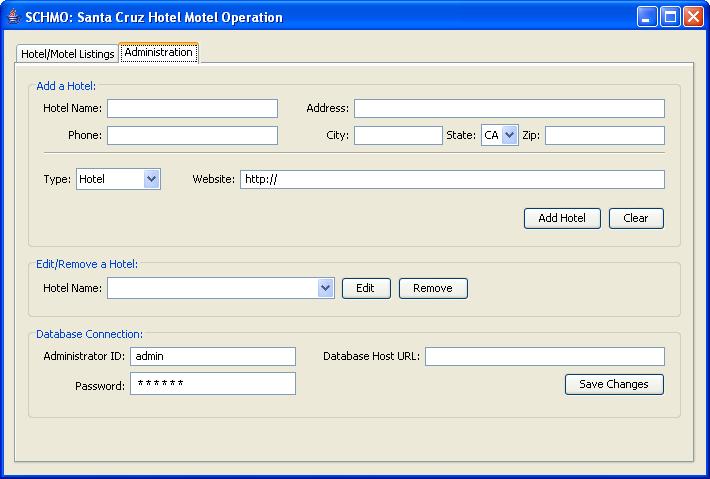Viewport: 710px width, 479px height.
Task: Click the Administrator ID field with admin
Action: [x=213, y=356]
